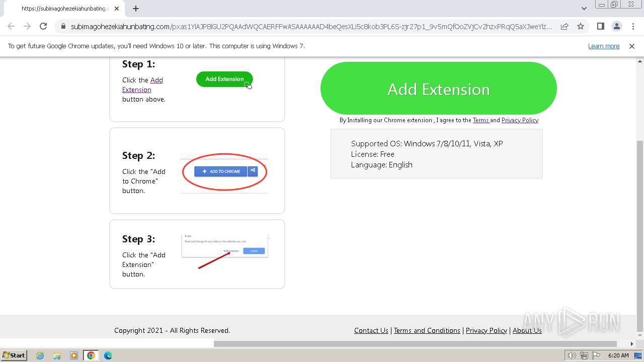Click the large green Add Extension button
Image resolution: width=644 pixels, height=362 pixels.
439,88
